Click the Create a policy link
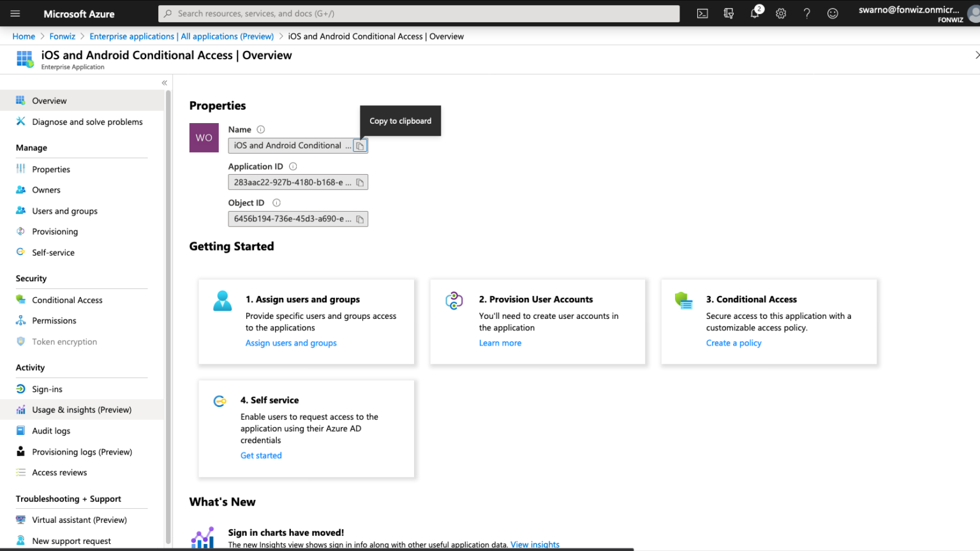The width and height of the screenshot is (980, 551). pyautogui.click(x=734, y=342)
